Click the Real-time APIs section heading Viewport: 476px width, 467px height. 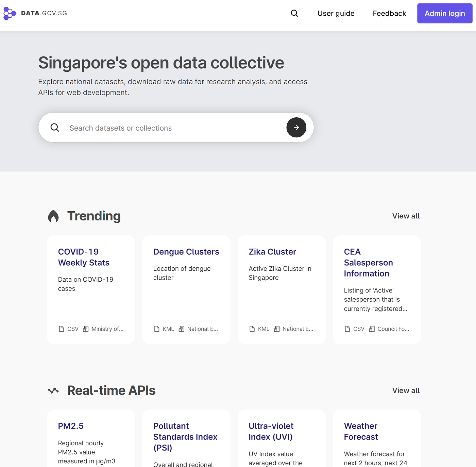click(111, 390)
